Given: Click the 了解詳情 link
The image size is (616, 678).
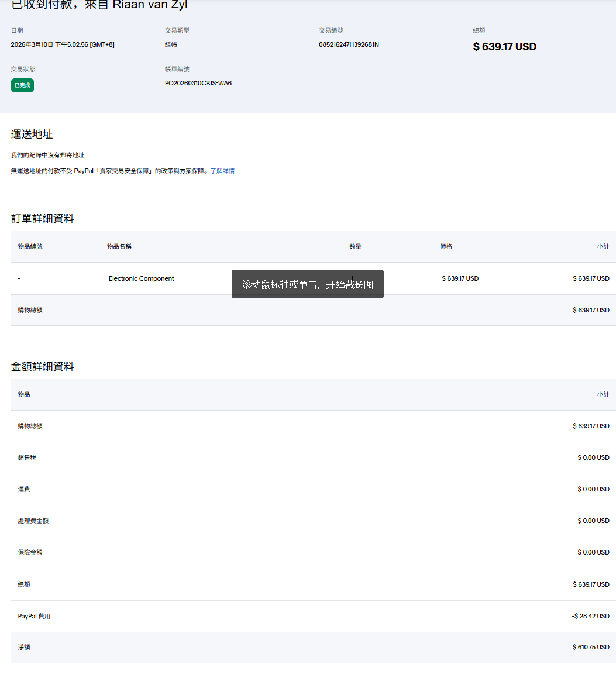Looking at the screenshot, I should tap(222, 171).
